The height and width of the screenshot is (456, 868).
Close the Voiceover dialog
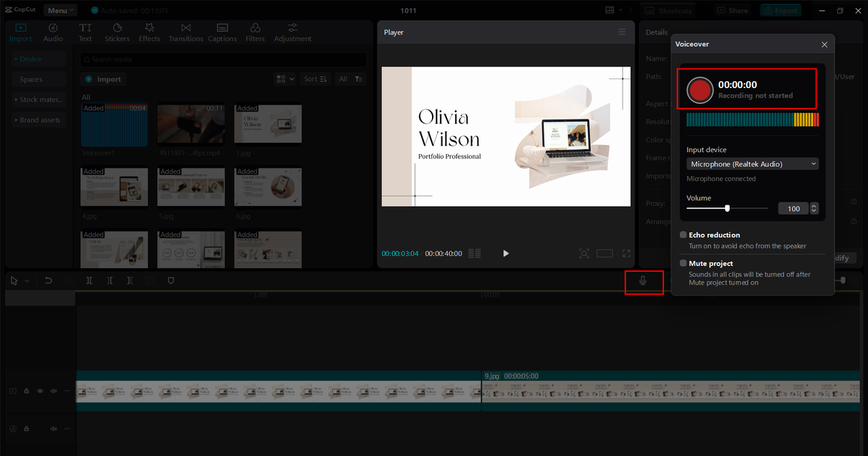[824, 44]
